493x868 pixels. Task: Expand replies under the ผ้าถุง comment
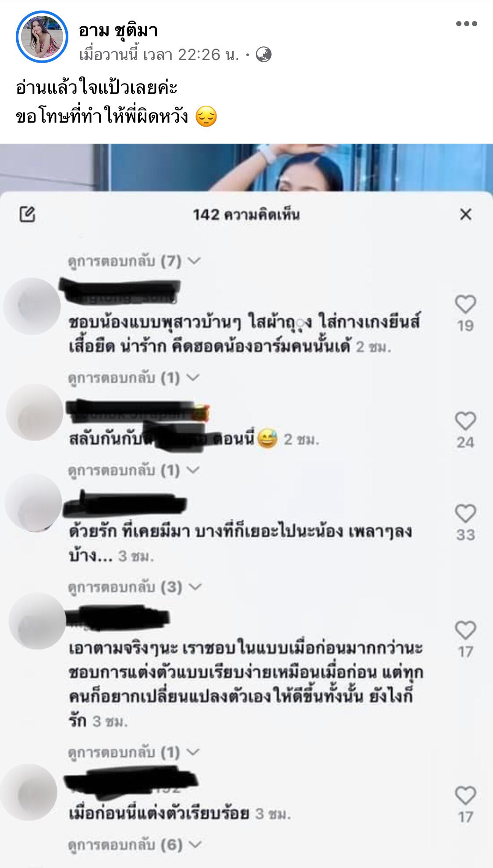click(134, 378)
